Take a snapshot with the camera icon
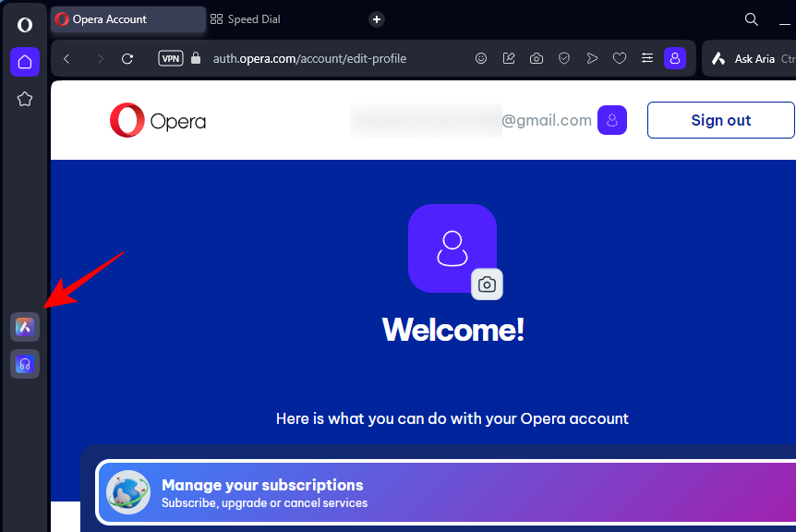The height and width of the screenshot is (532, 796). (x=537, y=58)
